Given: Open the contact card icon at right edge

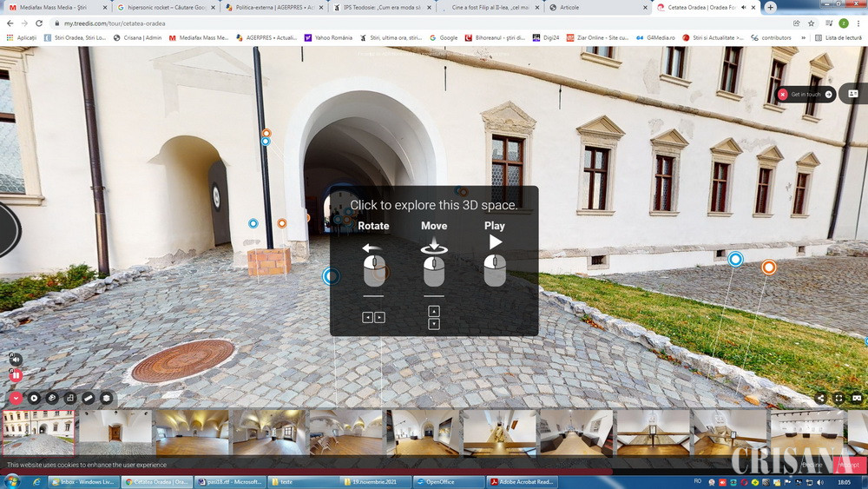Looking at the screenshot, I should pos(853,94).
